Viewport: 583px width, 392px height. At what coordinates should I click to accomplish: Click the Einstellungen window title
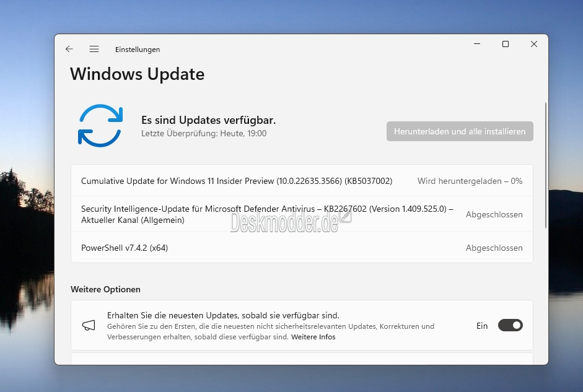point(138,50)
